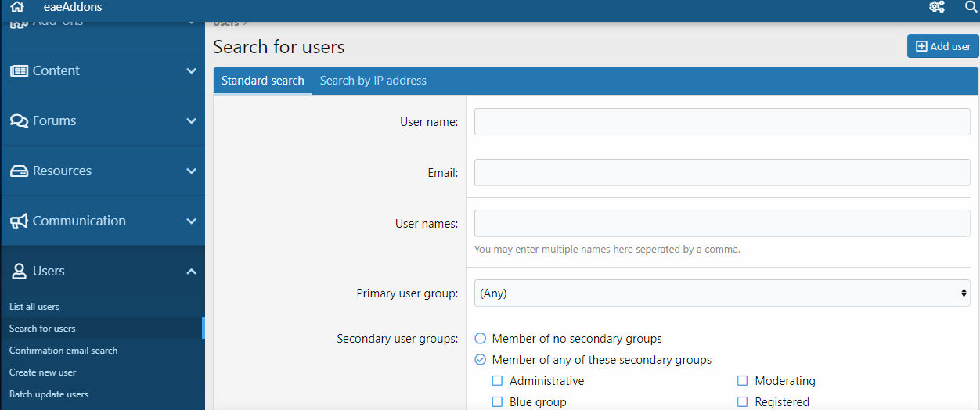Click the Email input field
This screenshot has height=410, width=980.
722,173
